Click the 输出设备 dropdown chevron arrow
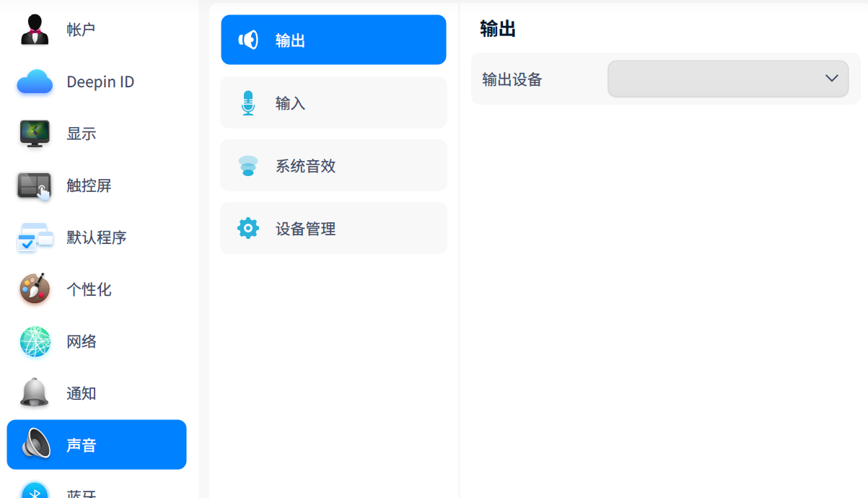868x498 pixels. [x=831, y=79]
